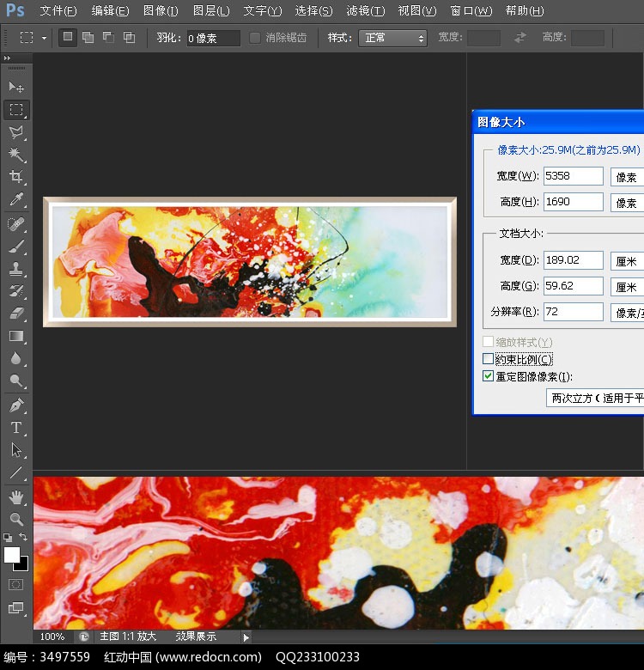The height and width of the screenshot is (670, 644).
Task: Choose New Selection mode in options bar
Action: 68,37
